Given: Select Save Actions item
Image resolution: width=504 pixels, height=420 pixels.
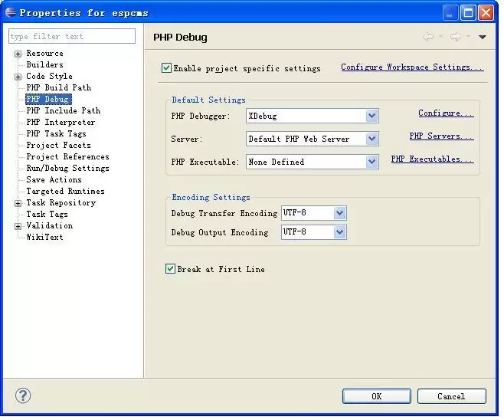Looking at the screenshot, I should 54,180.
